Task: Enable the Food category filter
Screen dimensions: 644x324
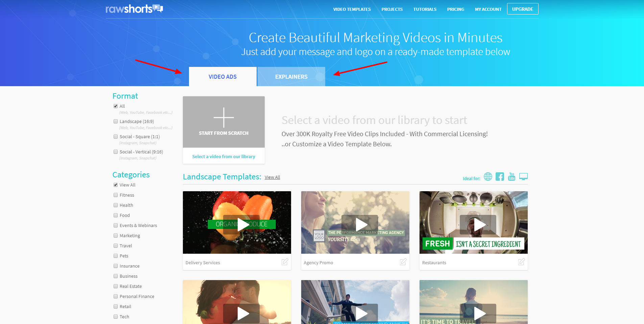Action: pos(116,215)
